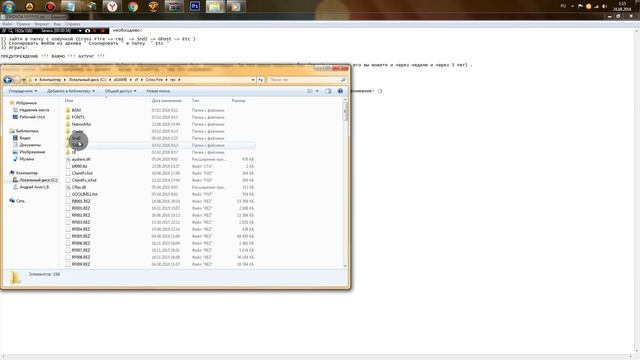Image resolution: width=640 pixels, height=360 pixels.
Task: Select the BGM folder icon
Action: click(68, 110)
